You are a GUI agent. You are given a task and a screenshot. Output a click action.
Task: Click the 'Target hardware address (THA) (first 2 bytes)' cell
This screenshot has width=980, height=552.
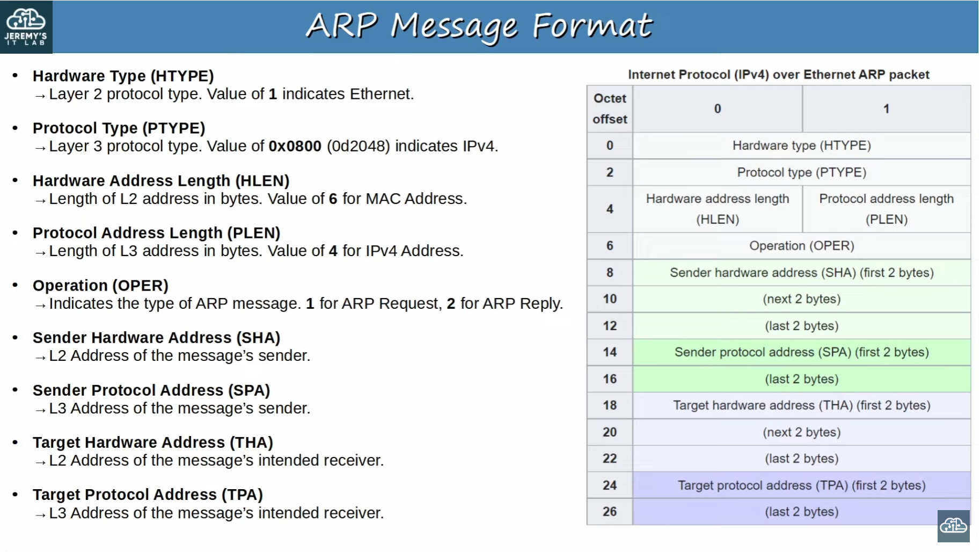pos(802,405)
